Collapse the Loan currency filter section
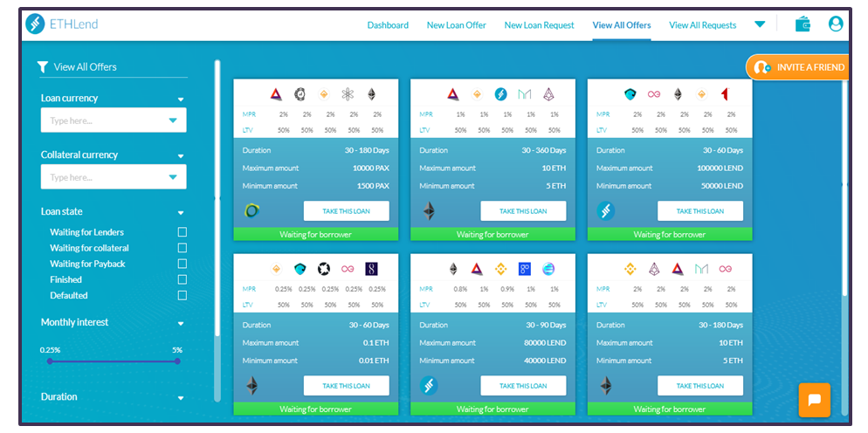The height and width of the screenshot is (433, 868). (x=181, y=100)
